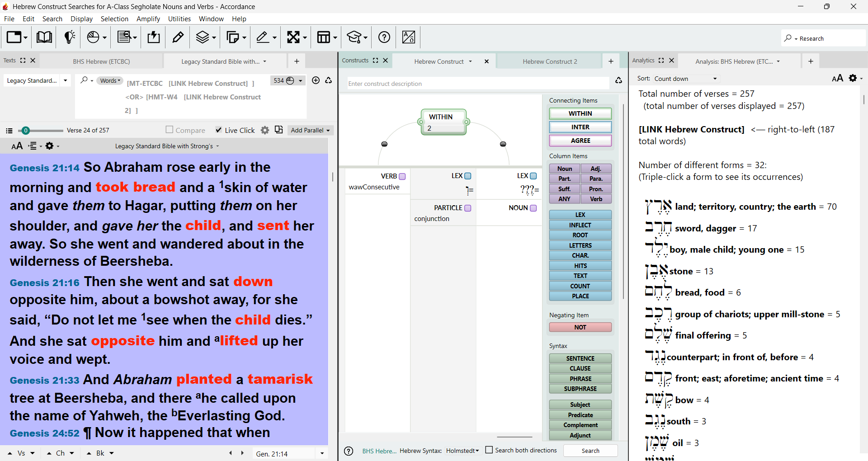The image size is (868, 461).
Task: Toggle the Live Click checkbox
Action: [219, 130]
